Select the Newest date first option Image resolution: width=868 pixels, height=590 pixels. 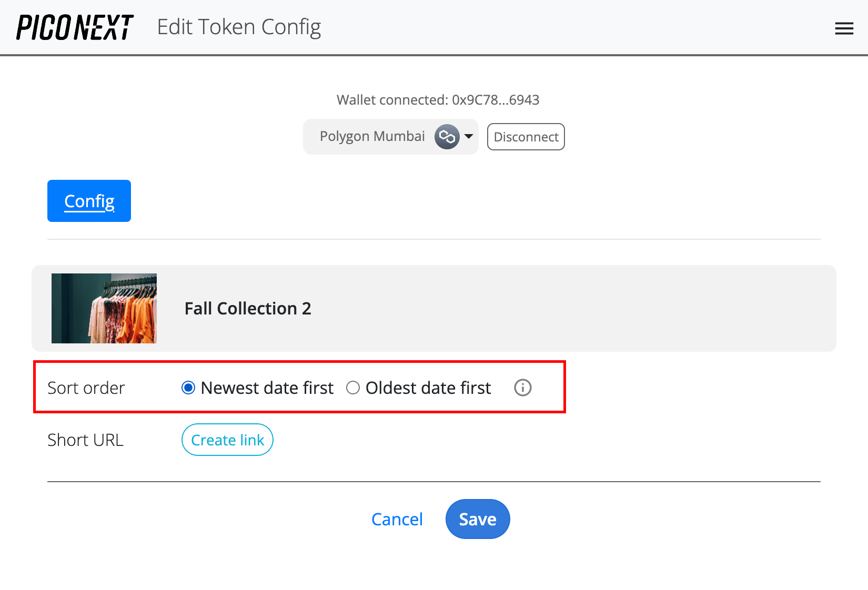[188, 388]
